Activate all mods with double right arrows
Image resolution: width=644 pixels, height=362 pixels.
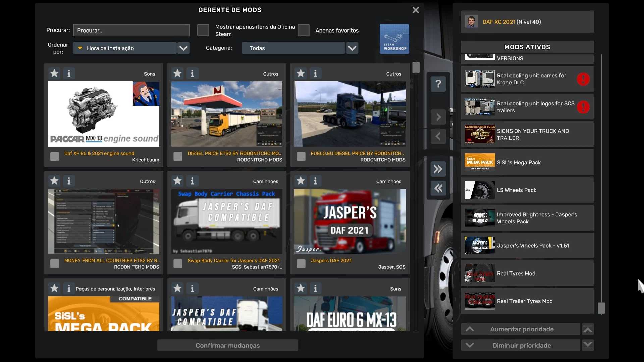[x=438, y=169]
